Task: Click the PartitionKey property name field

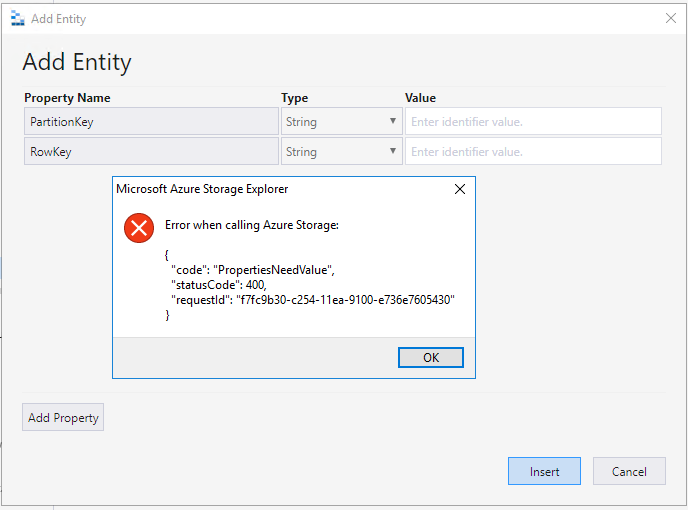Action: (x=151, y=121)
